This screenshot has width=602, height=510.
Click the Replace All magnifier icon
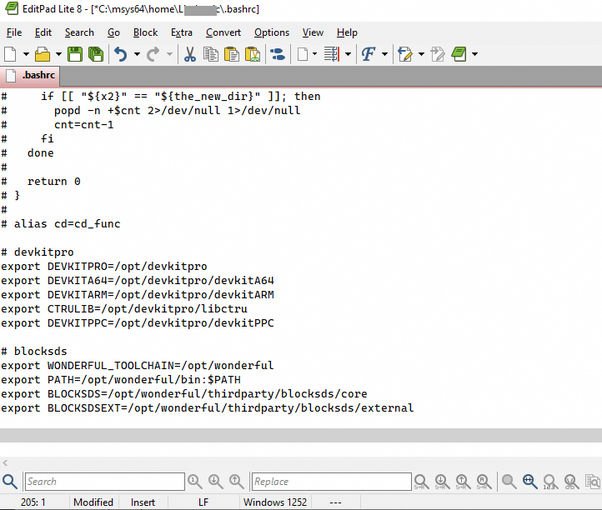point(484,482)
